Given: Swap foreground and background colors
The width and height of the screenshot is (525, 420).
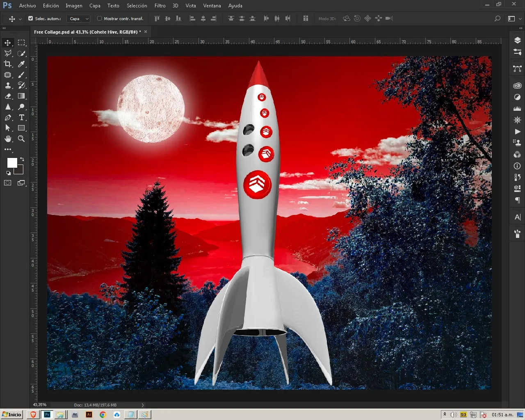Looking at the screenshot, I should pyautogui.click(x=22, y=159).
